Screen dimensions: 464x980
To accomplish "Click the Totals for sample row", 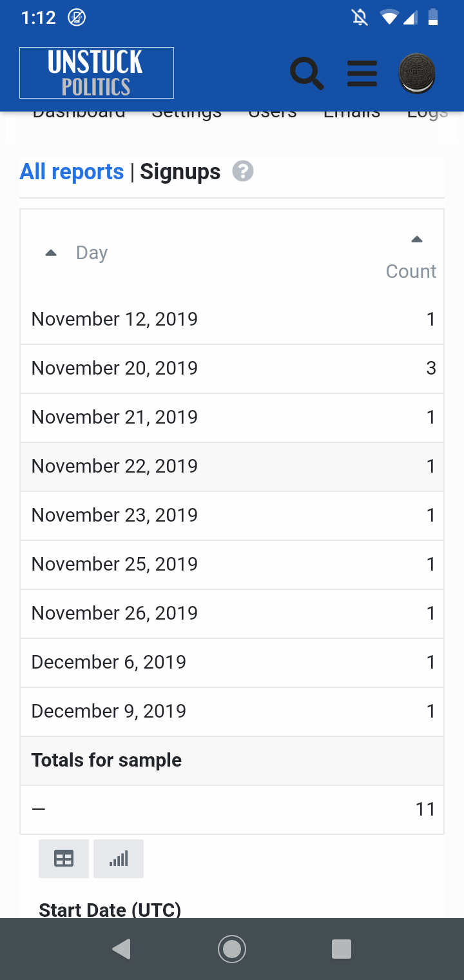I will click(232, 761).
